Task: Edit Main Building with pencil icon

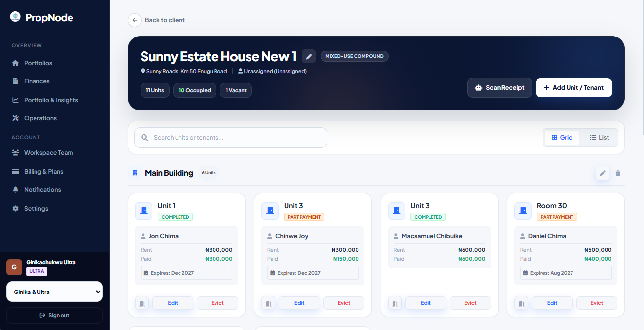Action: 602,173
